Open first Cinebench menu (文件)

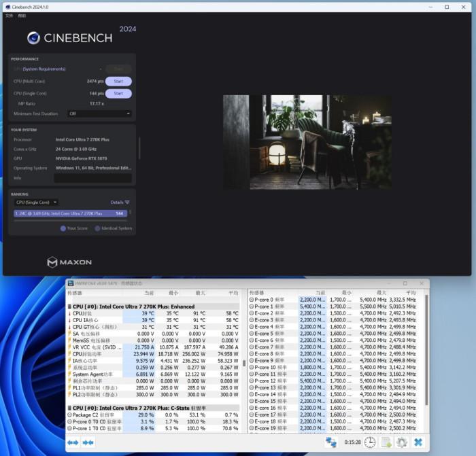pos(9,16)
